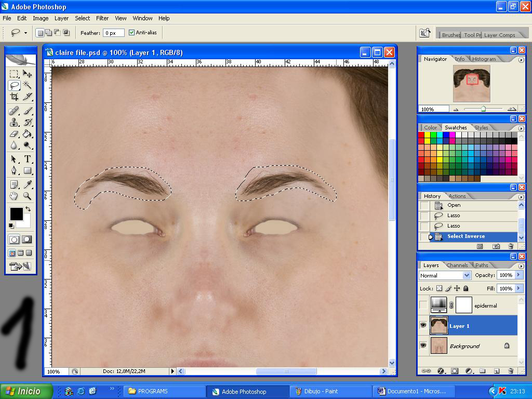Viewport: 532px width, 399px height.
Task: Click the file browser icon in options bar
Action: [x=425, y=33]
